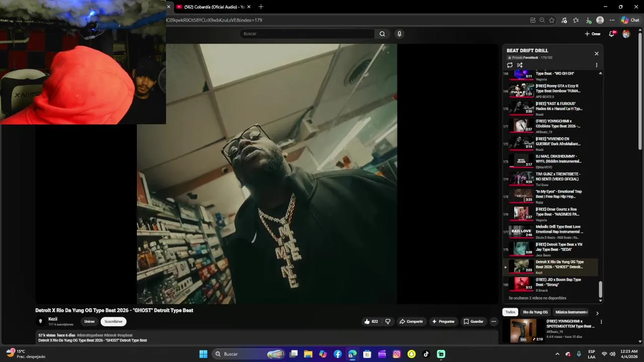Open the browser Downloads icon

pyautogui.click(x=588, y=20)
